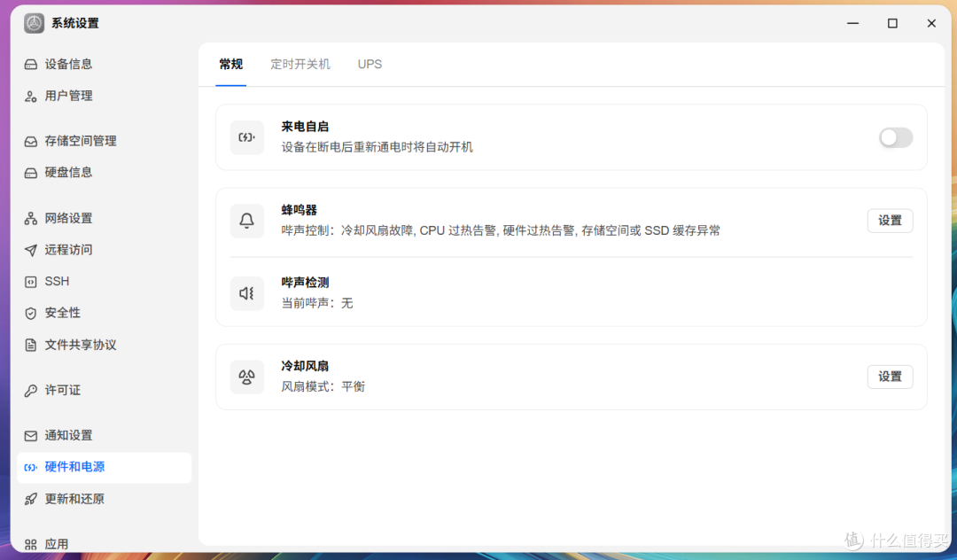957x560 pixels.
Task: Close the 系统设置 window
Action: pos(931,23)
